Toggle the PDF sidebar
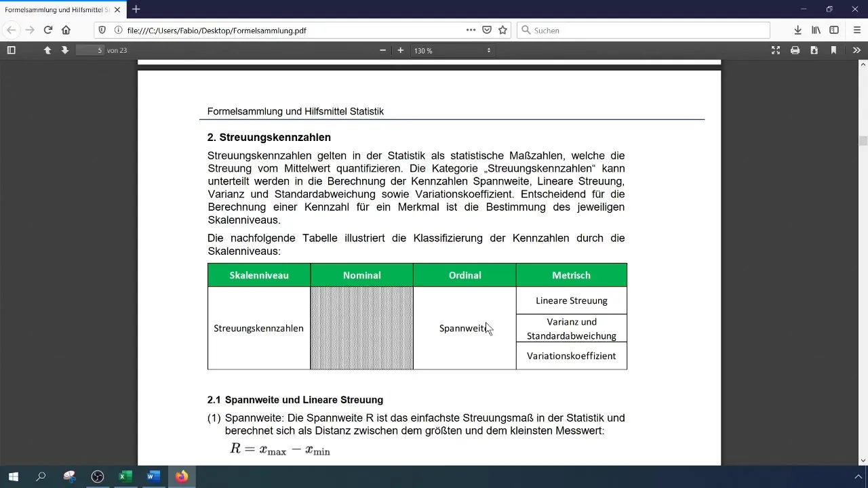The image size is (868, 488). point(11,50)
